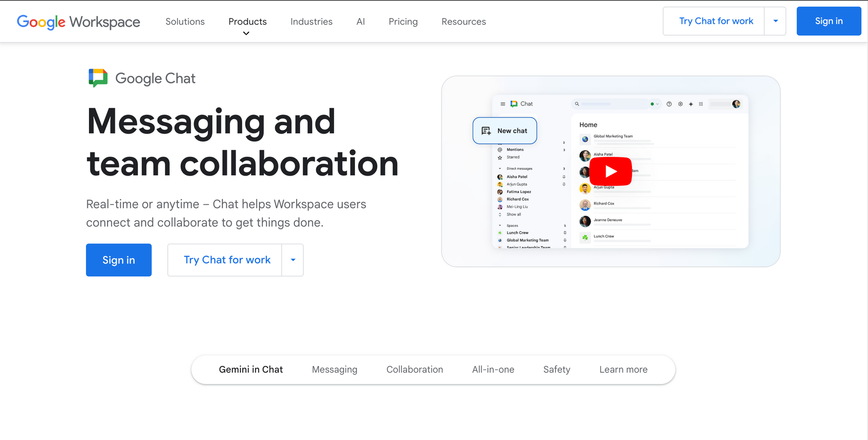Click Richard Cox in the preview's direct messages
The image size is (868, 440).
(517, 199)
